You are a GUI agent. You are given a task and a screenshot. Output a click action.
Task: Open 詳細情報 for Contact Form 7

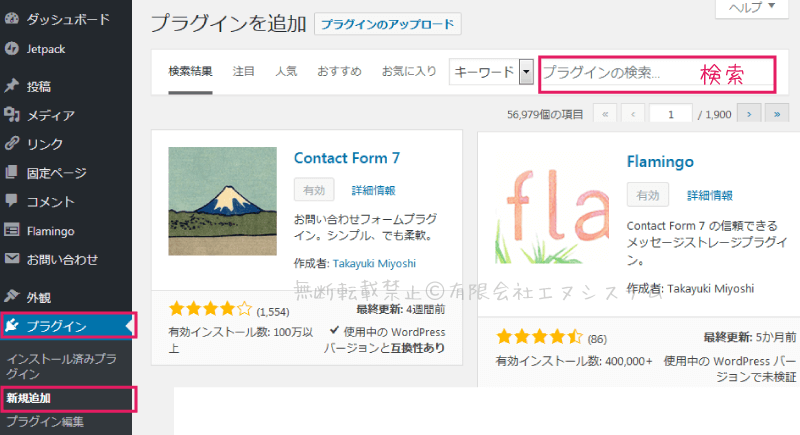pos(373,190)
